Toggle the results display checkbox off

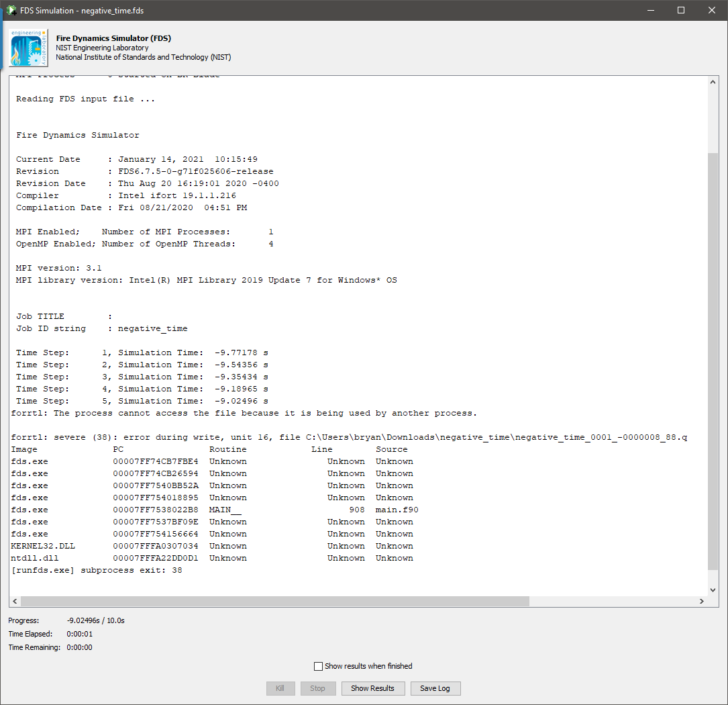coord(319,666)
